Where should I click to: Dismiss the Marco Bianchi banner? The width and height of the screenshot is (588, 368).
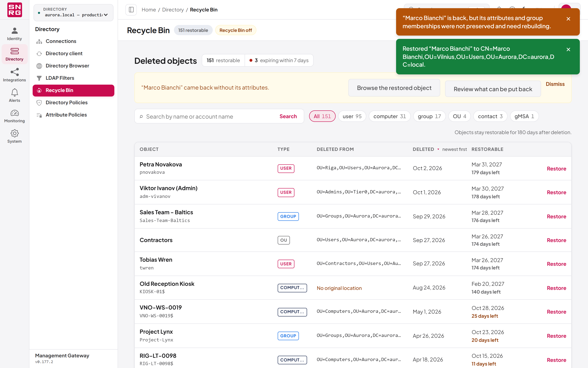pyautogui.click(x=555, y=84)
